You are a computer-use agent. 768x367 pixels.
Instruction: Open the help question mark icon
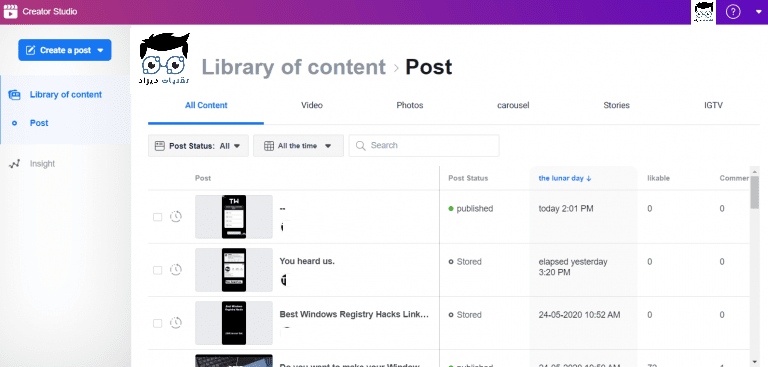[733, 12]
